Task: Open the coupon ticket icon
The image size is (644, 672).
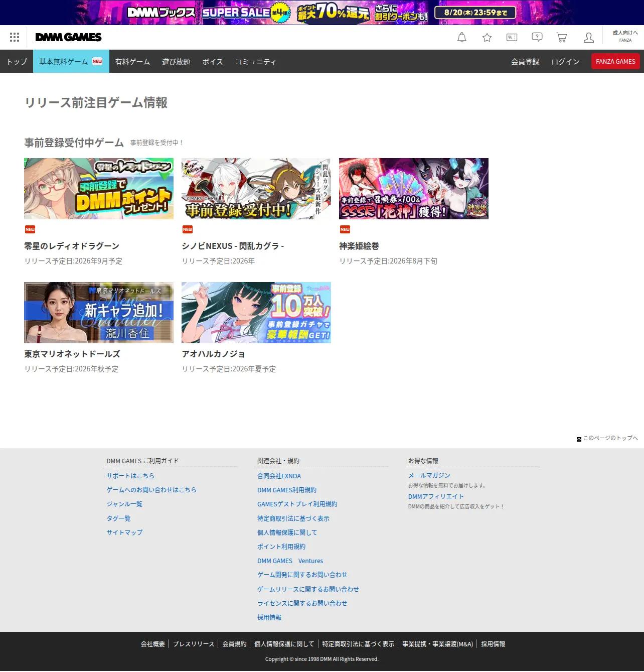Action: 512,37
